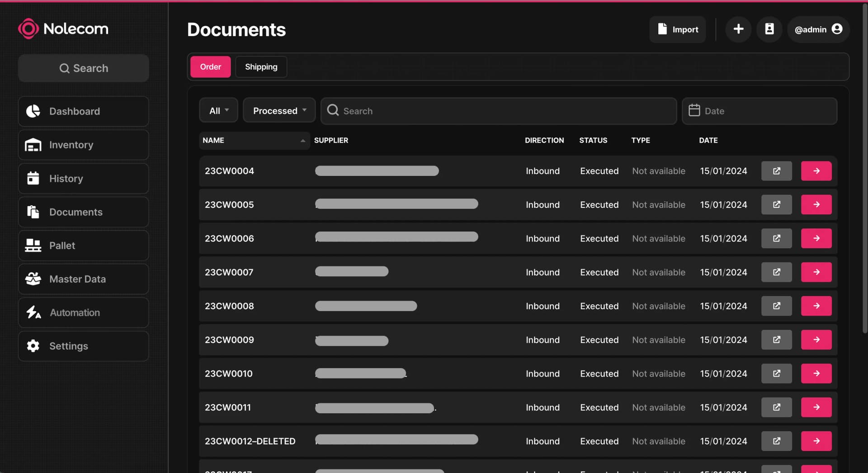Click the Nolecom logo icon
Viewport: 868px width, 473px height.
(x=28, y=29)
